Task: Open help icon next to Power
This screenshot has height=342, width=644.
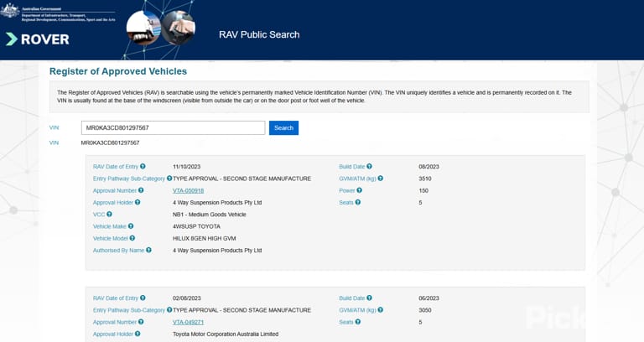Action: (360, 190)
